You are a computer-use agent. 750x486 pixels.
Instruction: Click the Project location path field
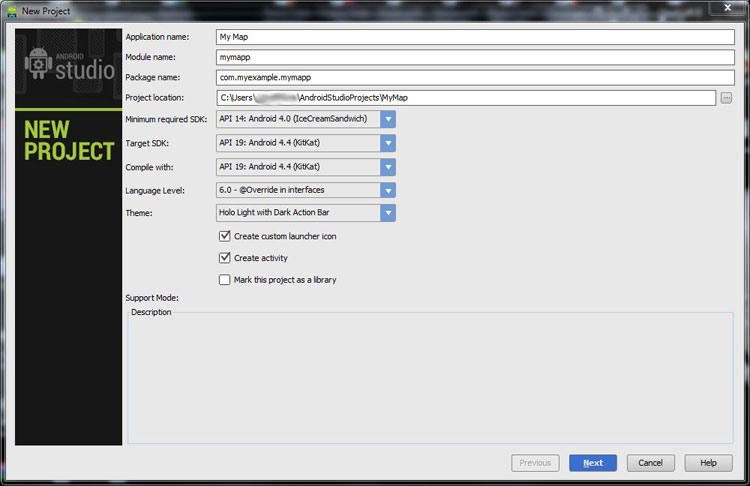click(466, 97)
